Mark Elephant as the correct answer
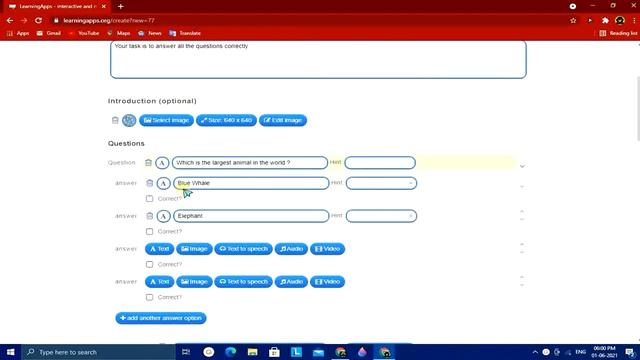Image resolution: width=640 pixels, height=360 pixels. coord(149,231)
